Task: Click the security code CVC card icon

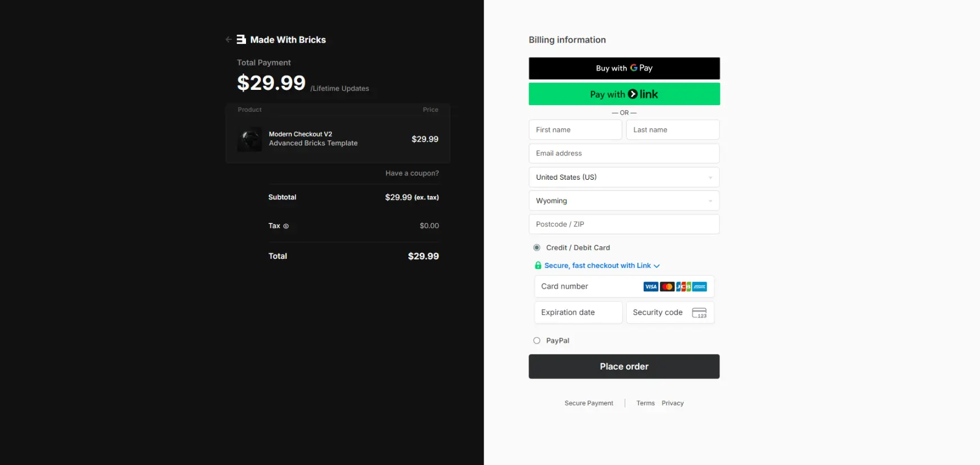Action: pos(699,313)
